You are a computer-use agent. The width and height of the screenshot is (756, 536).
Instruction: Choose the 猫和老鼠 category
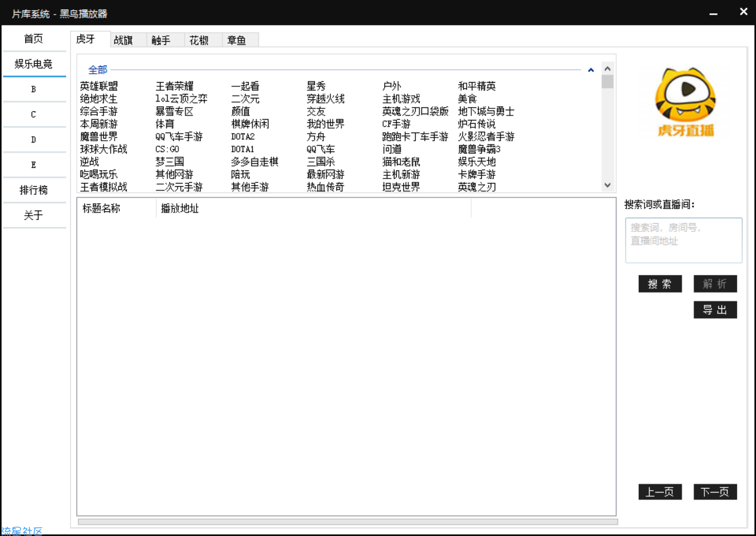[x=401, y=162]
